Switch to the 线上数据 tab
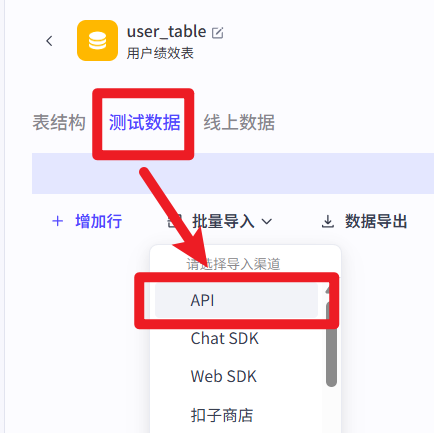 tap(239, 122)
